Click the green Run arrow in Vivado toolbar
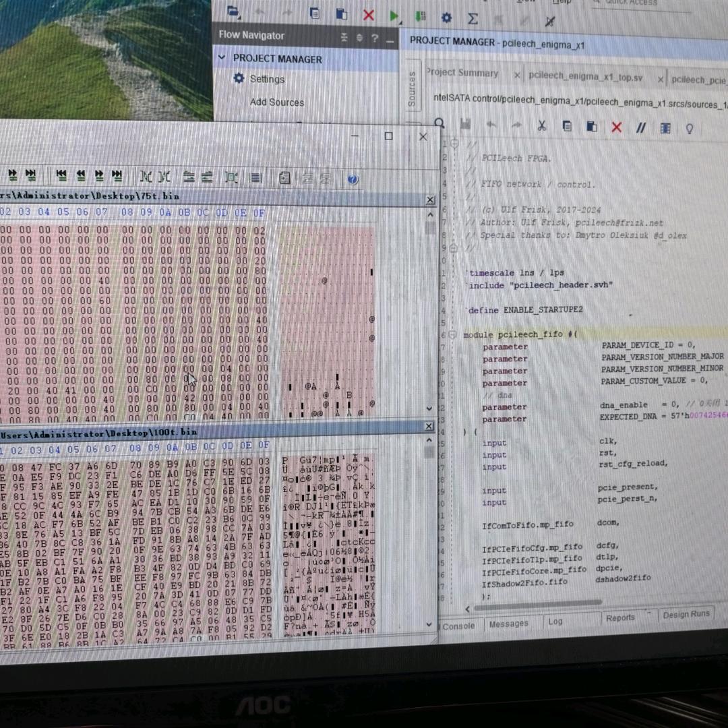Image resolution: width=728 pixels, height=728 pixels. [x=394, y=16]
